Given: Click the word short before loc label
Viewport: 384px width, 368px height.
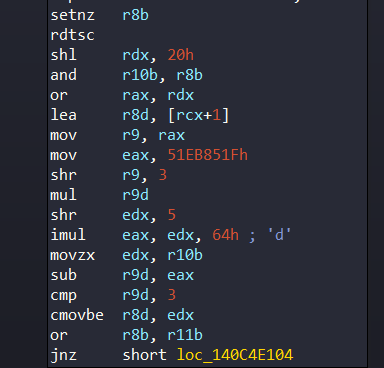Looking at the screenshot, I should [144, 355].
